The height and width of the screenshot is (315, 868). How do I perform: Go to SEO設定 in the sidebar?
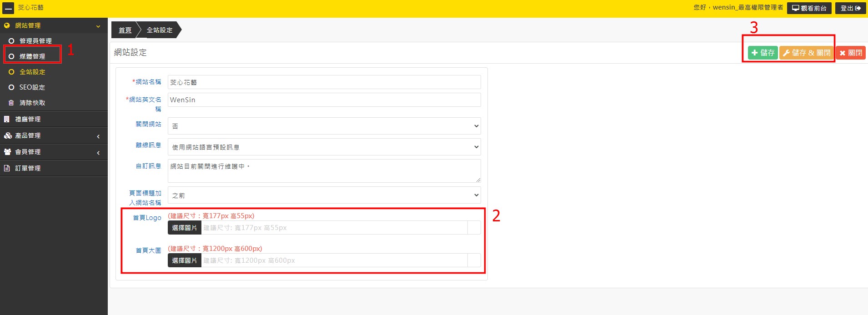click(32, 87)
